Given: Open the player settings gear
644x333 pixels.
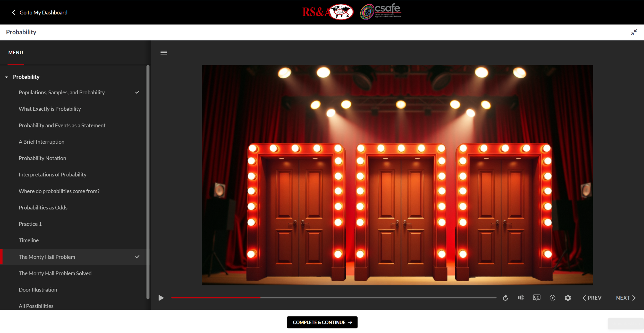Looking at the screenshot, I should [568, 298].
